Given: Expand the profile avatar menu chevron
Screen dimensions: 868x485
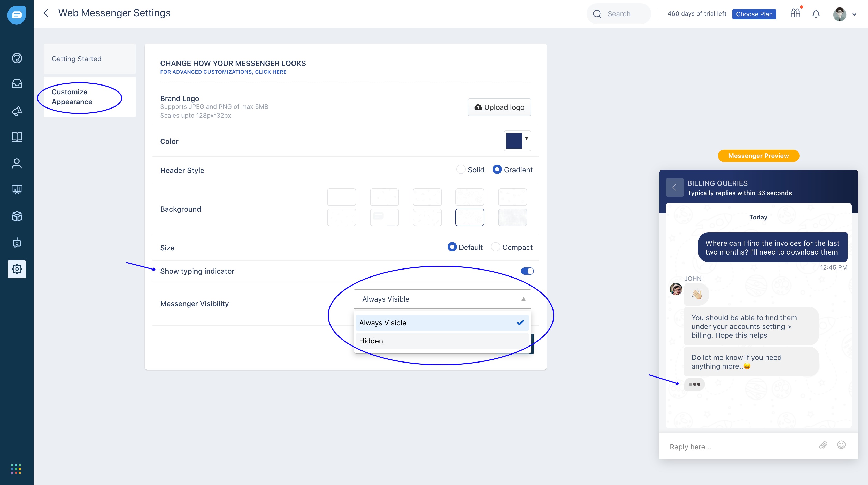Looking at the screenshot, I should (854, 14).
